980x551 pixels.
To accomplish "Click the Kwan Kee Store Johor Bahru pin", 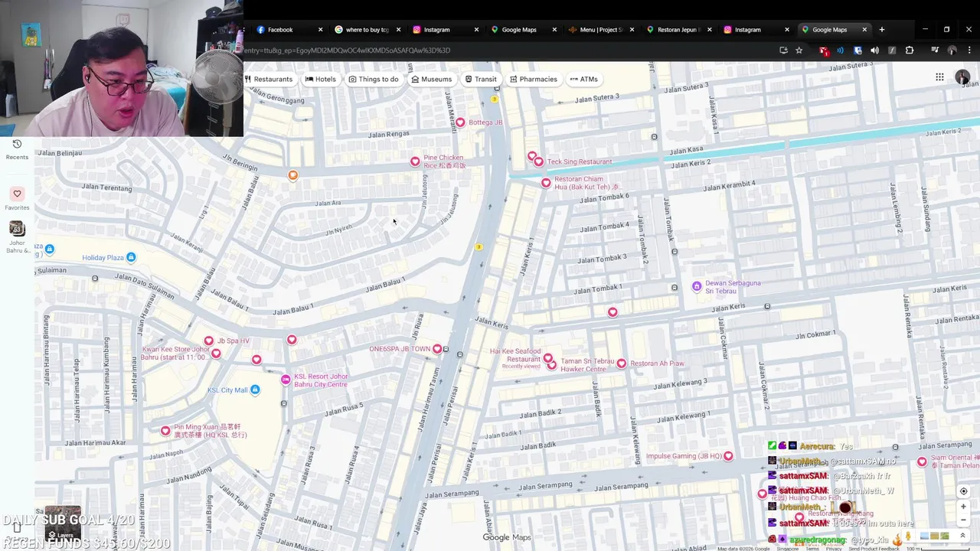I will tap(216, 353).
